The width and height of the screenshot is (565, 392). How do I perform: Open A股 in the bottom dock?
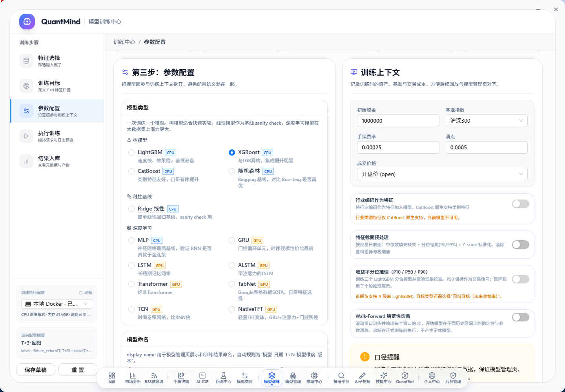click(x=112, y=378)
